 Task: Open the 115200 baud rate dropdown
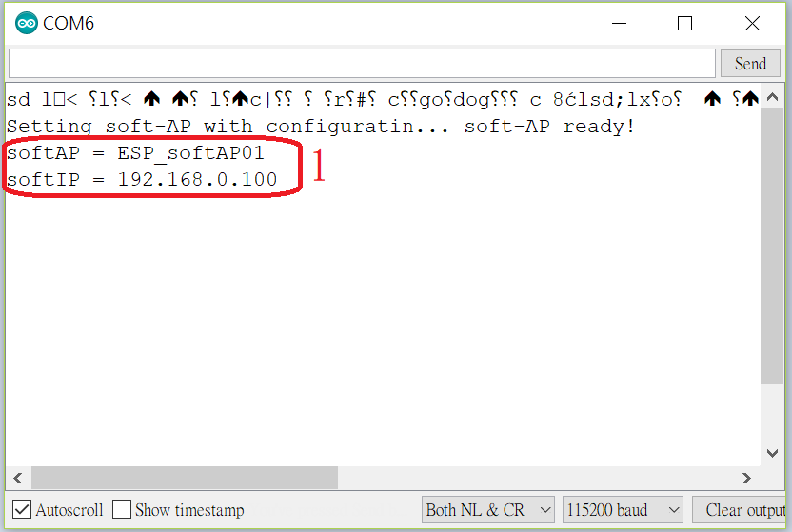coord(623,510)
